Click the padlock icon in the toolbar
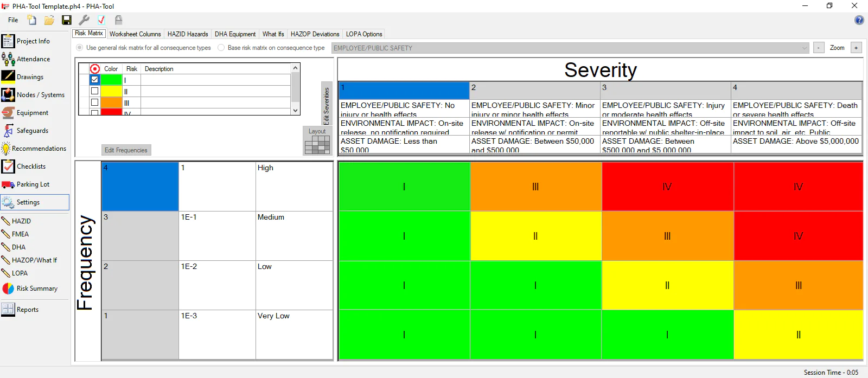868x378 pixels. [118, 20]
